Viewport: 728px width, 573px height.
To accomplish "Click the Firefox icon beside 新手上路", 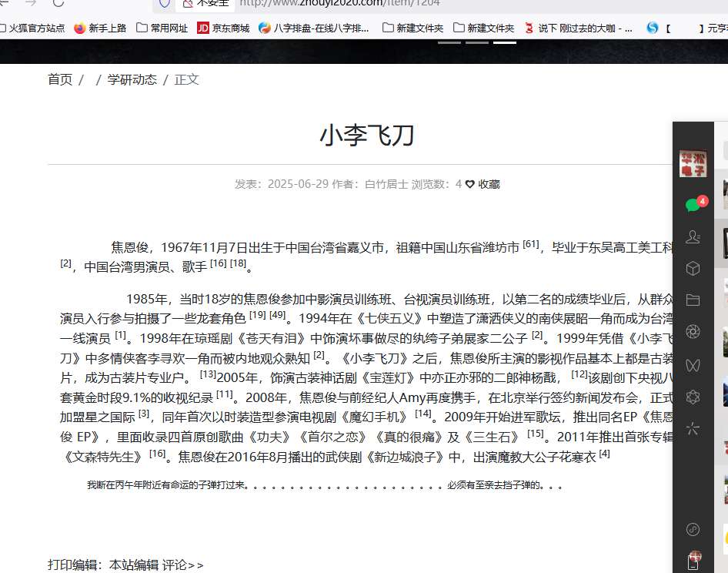I will [x=80, y=28].
